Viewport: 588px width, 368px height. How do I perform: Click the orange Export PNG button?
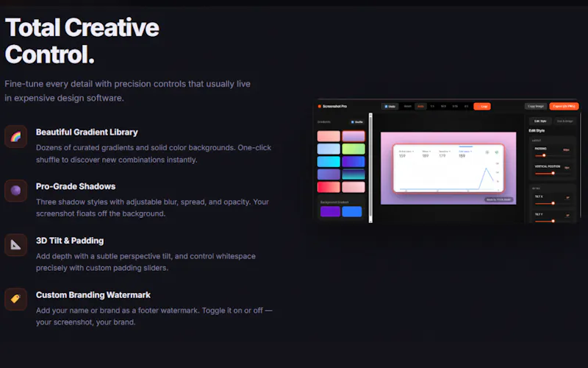(564, 106)
